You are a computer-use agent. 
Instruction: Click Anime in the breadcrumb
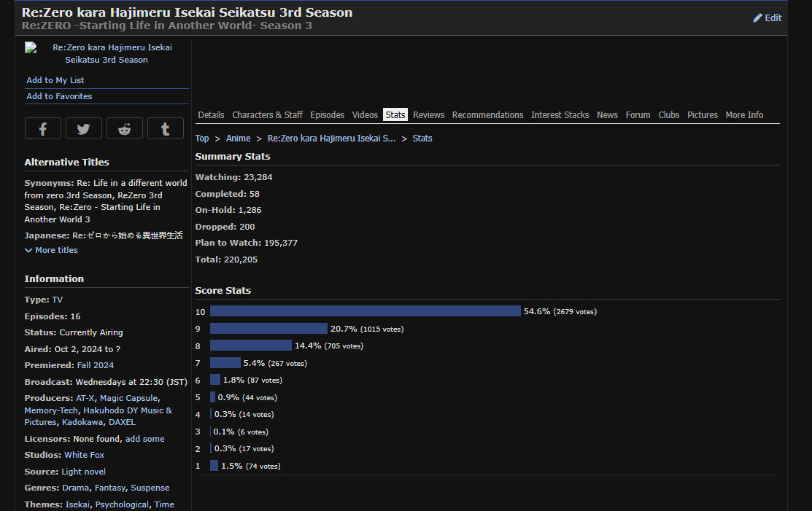point(238,139)
